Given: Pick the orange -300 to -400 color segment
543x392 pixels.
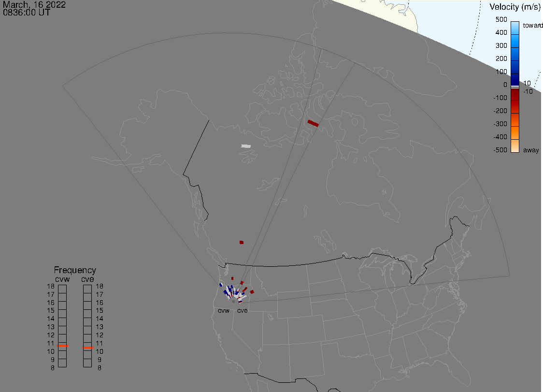Looking at the screenshot, I should point(515,133).
